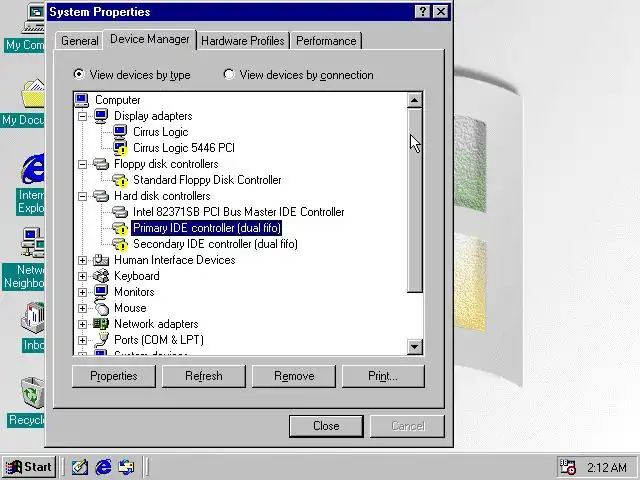640x480 pixels.
Task: Expand the Human Interface Devices branch
Action: click(x=82, y=260)
